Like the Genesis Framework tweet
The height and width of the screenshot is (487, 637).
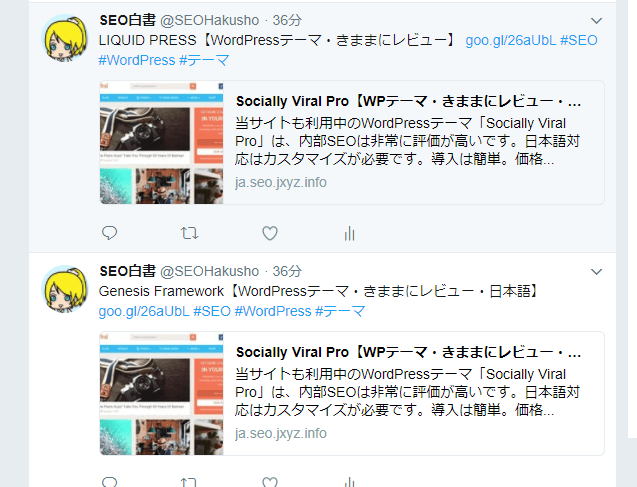click(270, 482)
